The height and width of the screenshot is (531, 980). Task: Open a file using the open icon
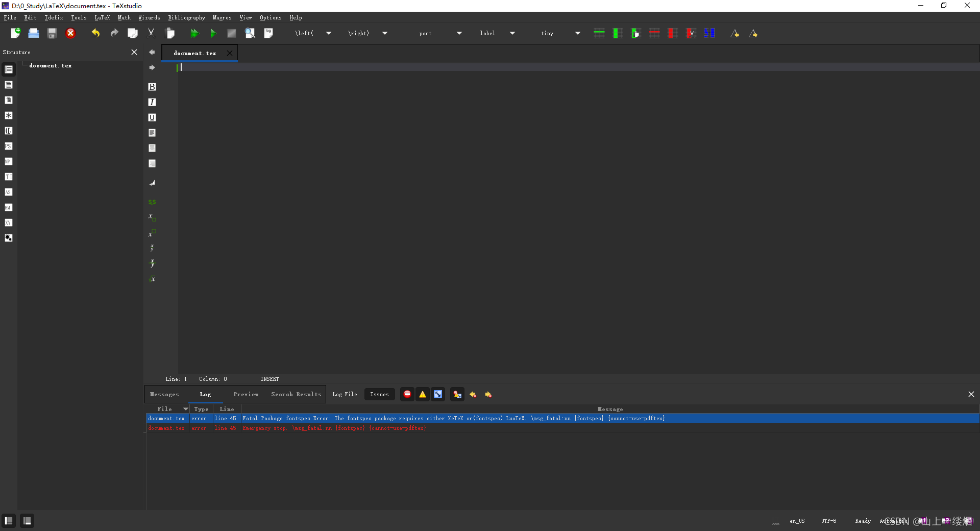[x=34, y=33]
